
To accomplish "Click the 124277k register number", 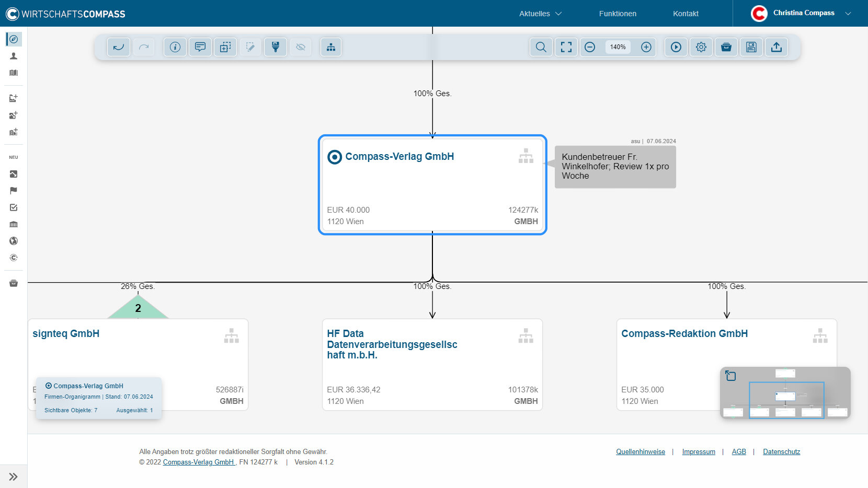I will 523,210.
